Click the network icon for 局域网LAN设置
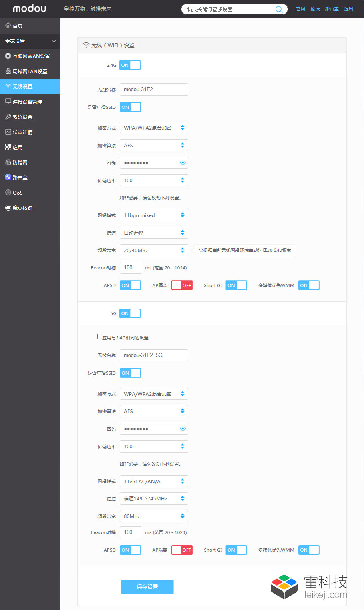Viewport: 364px width, 610px height. [8, 71]
